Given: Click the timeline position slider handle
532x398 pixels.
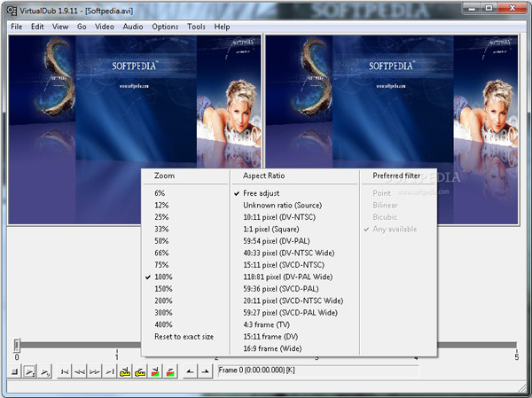Looking at the screenshot, I should point(17,345).
